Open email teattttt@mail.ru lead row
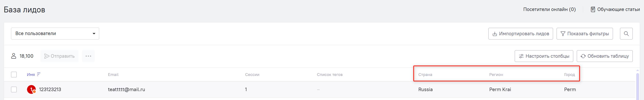The image size is (644, 100). click(126, 89)
